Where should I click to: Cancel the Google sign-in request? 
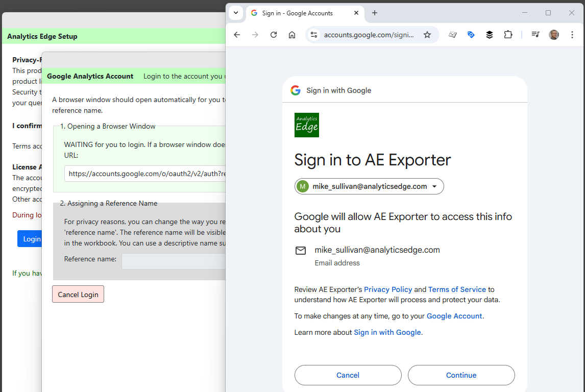[348, 375]
